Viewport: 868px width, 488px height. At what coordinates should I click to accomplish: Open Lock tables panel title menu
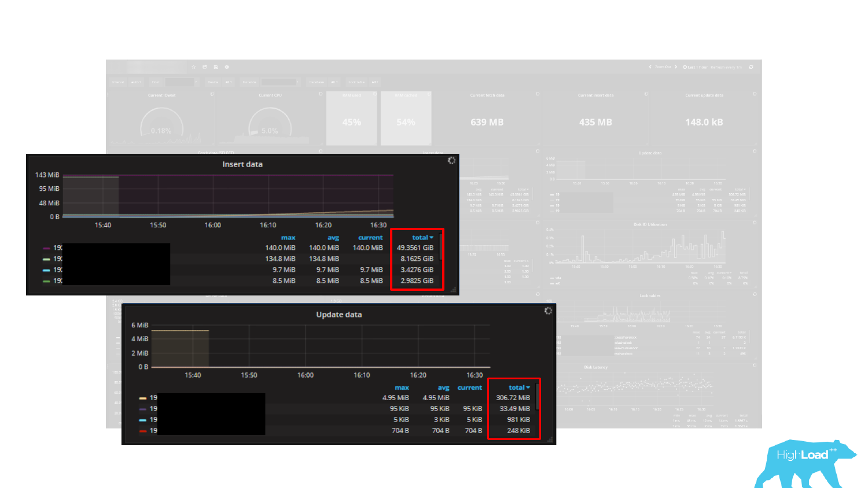pyautogui.click(x=650, y=295)
